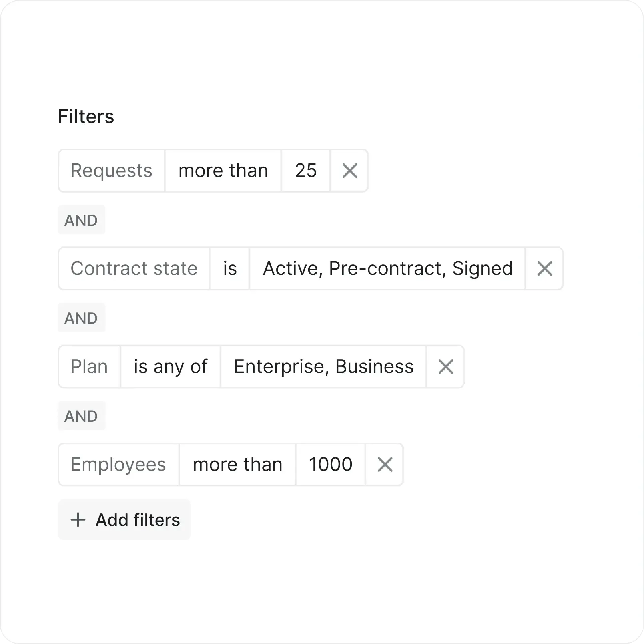This screenshot has height=644, width=644.
Task: Remove the Plan filter with its X icon
Action: coord(445,366)
